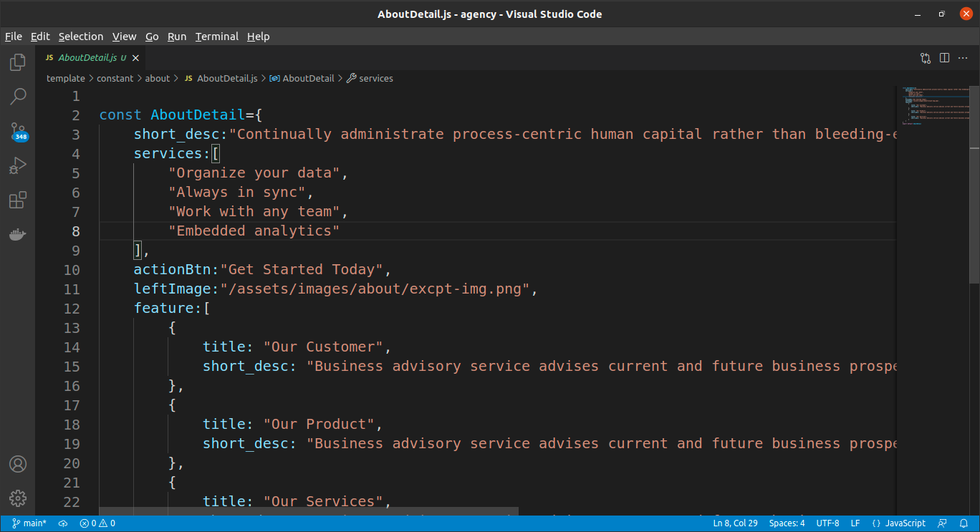Click template in the breadcrumb
This screenshot has width=980, height=532.
66,79
